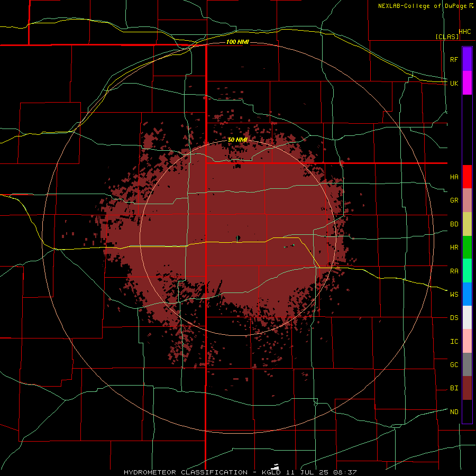The image size is (476, 476).
Task: Click the small white logo above the bottom caption
Action: (275, 467)
